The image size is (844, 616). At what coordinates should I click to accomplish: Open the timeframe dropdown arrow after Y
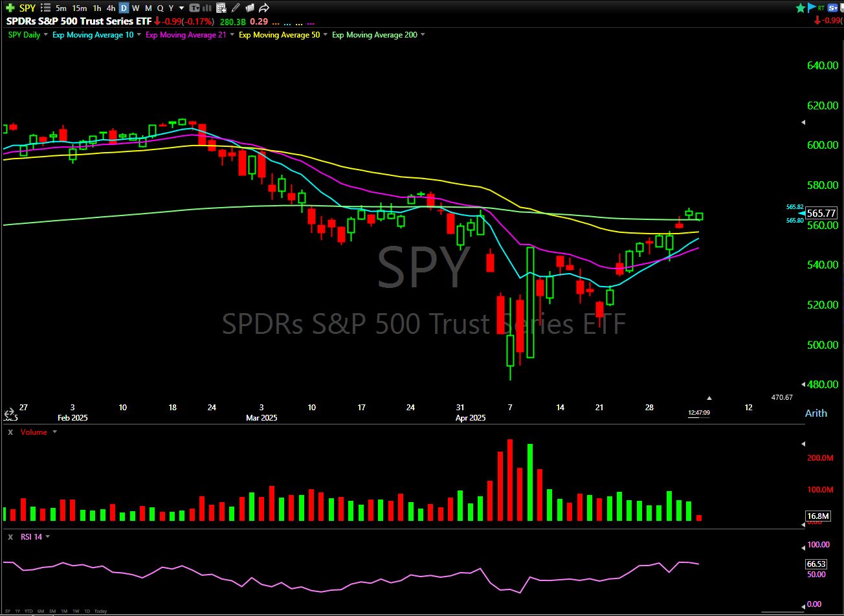click(181, 8)
